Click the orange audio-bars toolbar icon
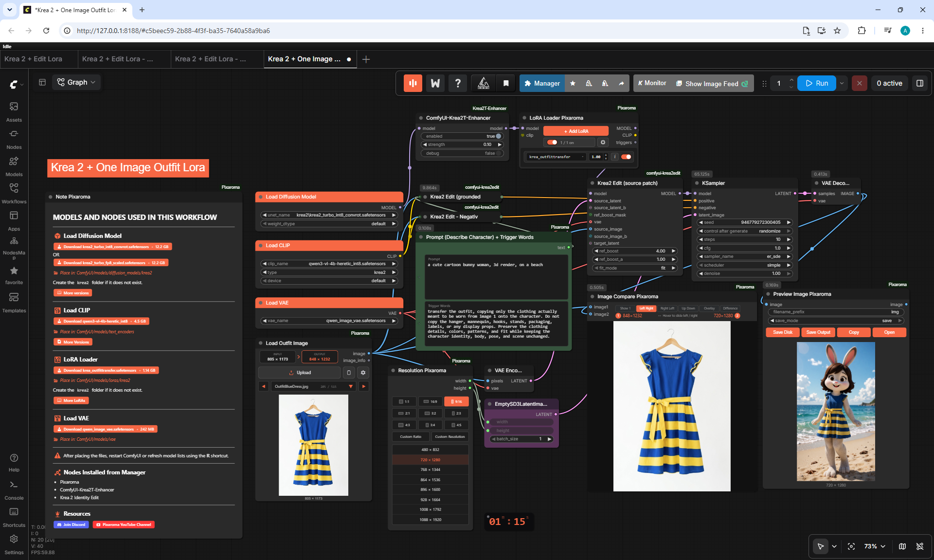This screenshot has width=934, height=560. 413,83
